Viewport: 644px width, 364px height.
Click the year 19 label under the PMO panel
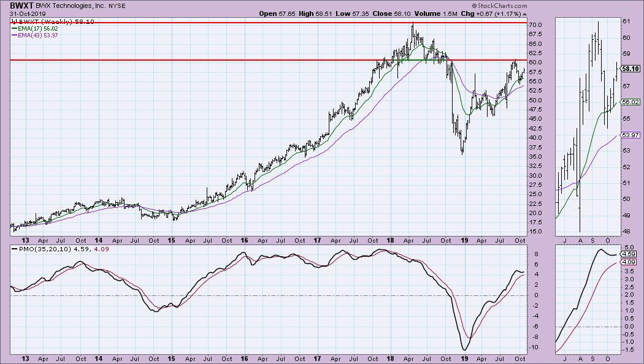tap(464, 358)
